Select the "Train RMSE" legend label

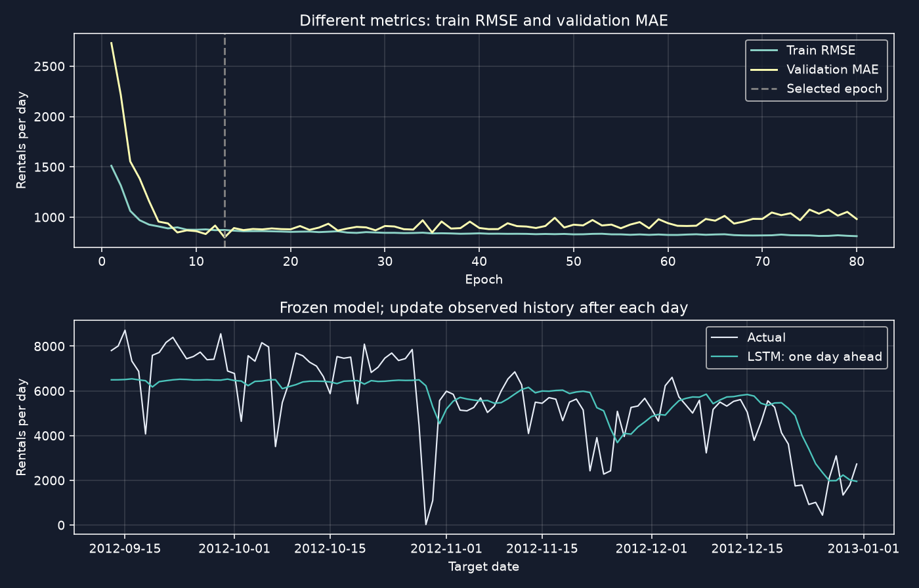click(821, 51)
